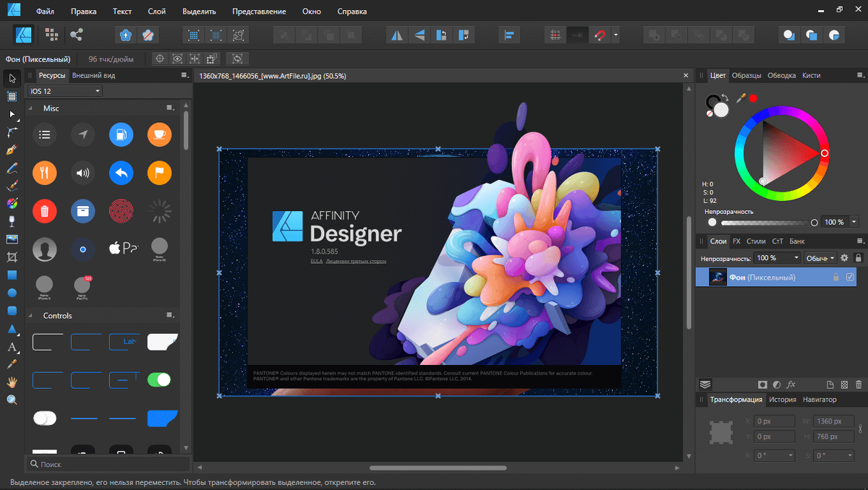868x490 pixels.
Task: Open the Файл menu
Action: click(45, 12)
